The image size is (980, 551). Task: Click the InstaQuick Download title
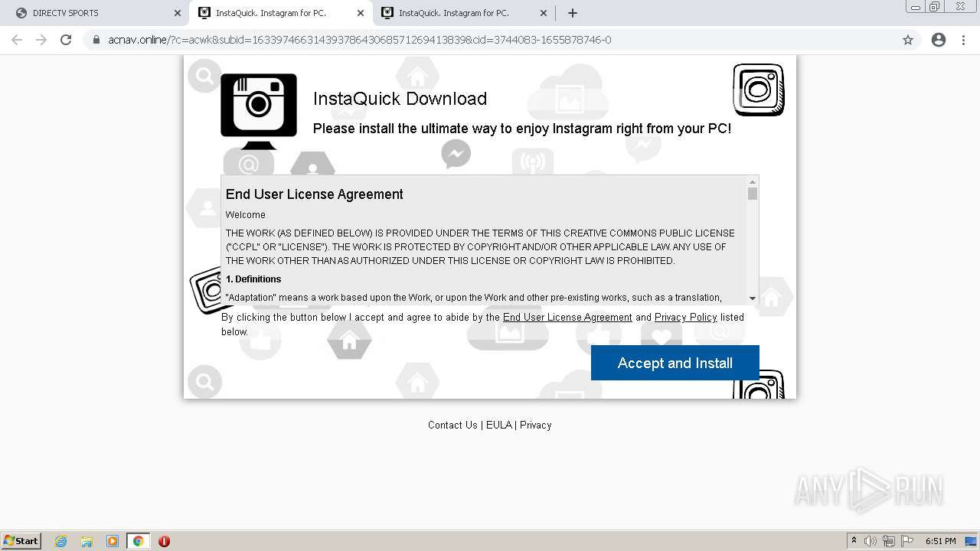coord(400,99)
